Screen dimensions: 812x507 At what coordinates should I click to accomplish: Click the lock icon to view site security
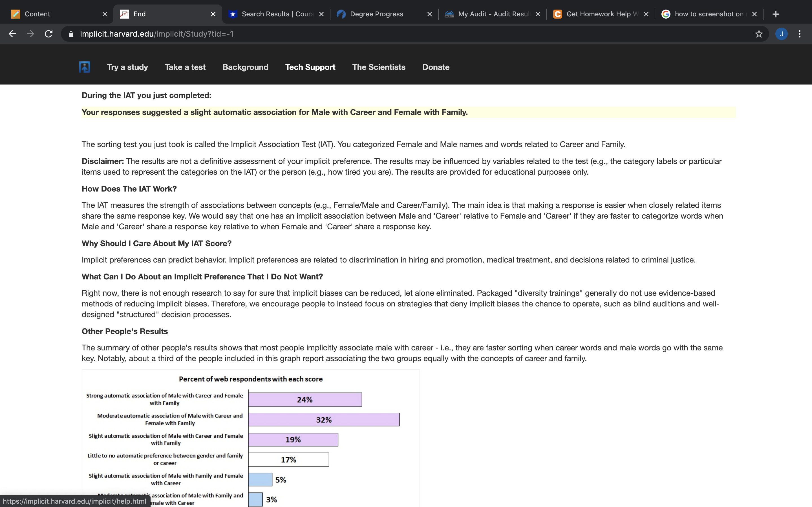(x=71, y=34)
